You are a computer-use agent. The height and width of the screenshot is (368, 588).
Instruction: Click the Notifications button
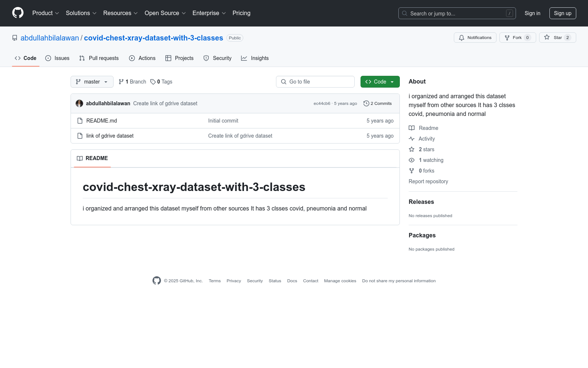[x=475, y=38]
